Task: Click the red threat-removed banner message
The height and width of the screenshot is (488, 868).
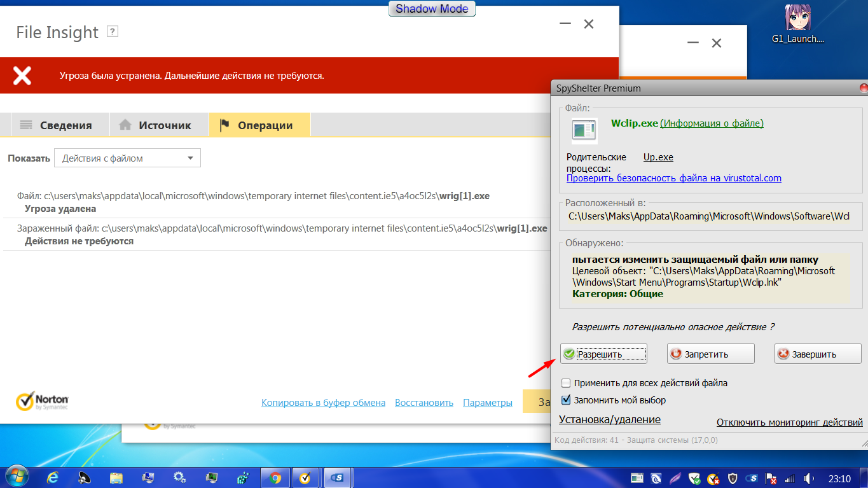Action: click(192, 76)
